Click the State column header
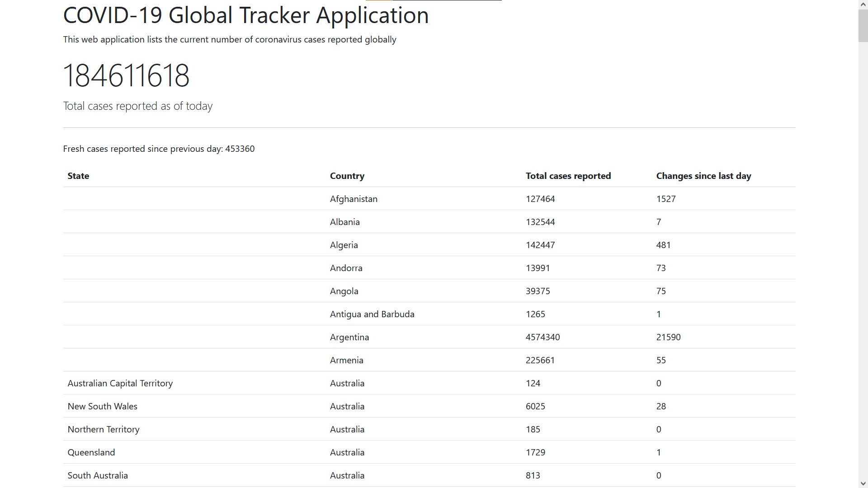The width and height of the screenshot is (868, 488). coord(78,176)
